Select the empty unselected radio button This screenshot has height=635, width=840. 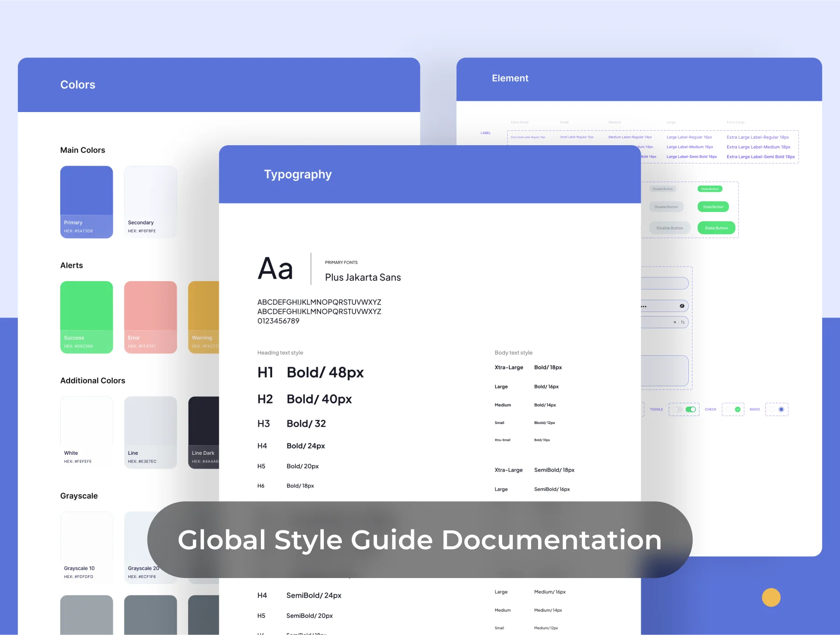coord(772,409)
